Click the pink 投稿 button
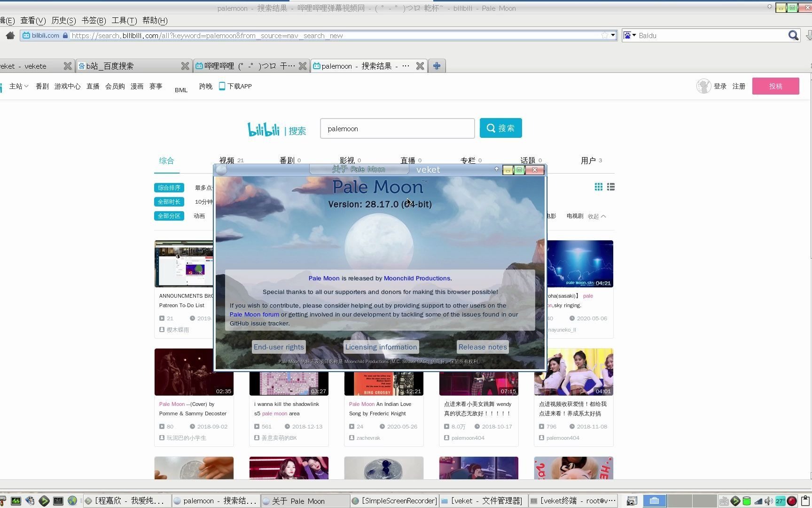 [775, 86]
